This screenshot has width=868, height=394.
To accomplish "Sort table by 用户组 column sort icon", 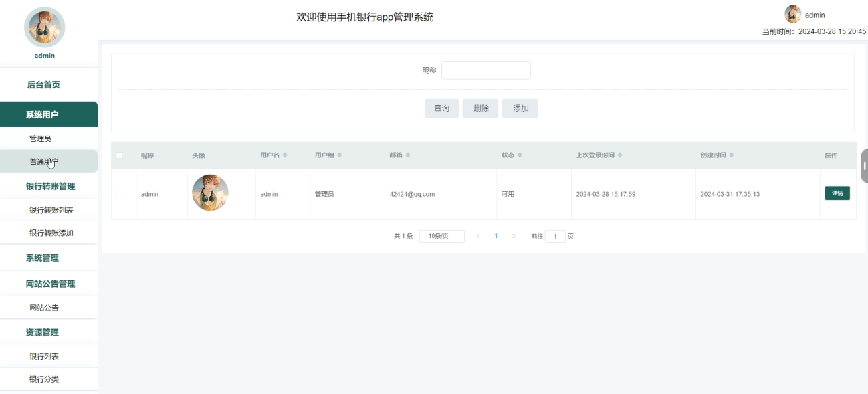I will point(340,155).
